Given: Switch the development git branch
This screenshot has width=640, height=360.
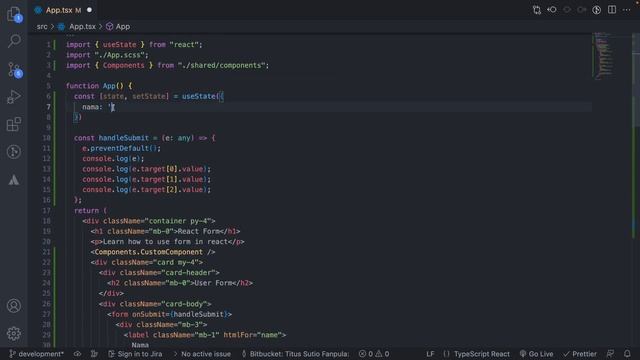Looking at the screenshot, I should (37, 354).
